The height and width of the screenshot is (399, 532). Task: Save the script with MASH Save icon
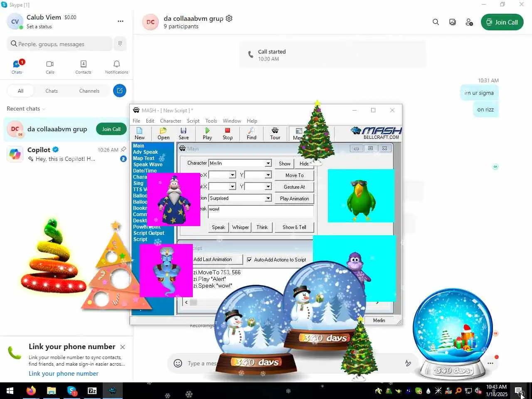tap(183, 133)
